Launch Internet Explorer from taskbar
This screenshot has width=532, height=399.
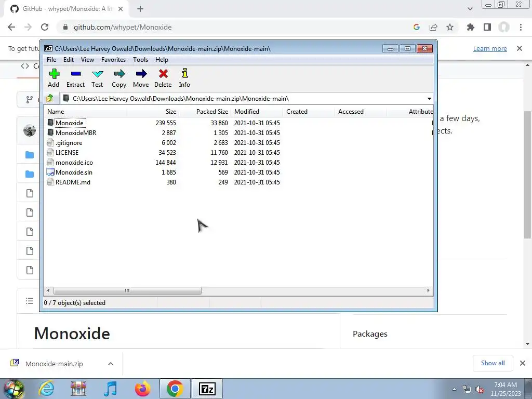tap(46, 389)
